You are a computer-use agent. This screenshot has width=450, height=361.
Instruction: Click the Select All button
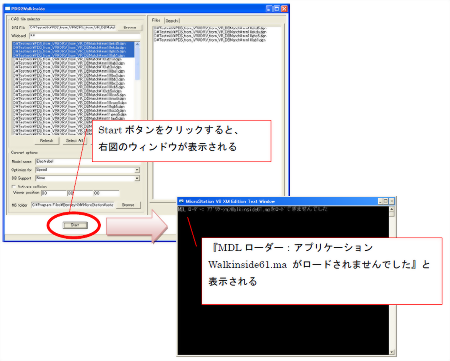75,141
